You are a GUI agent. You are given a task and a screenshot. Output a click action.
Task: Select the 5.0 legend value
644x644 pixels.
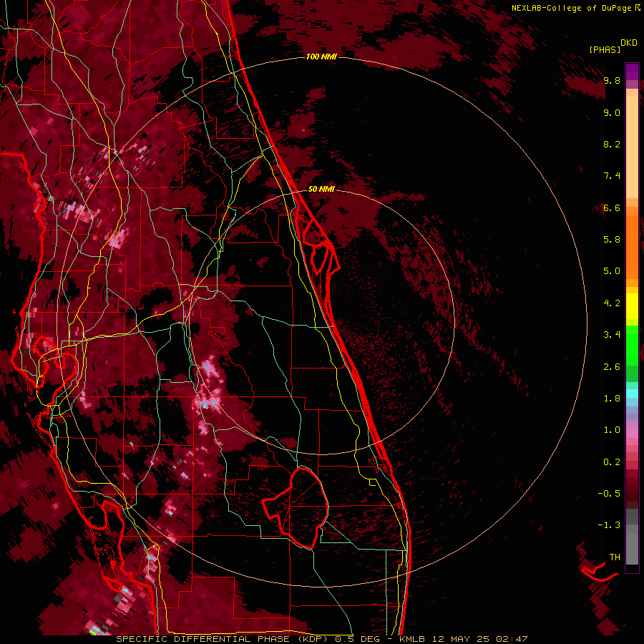pos(612,271)
